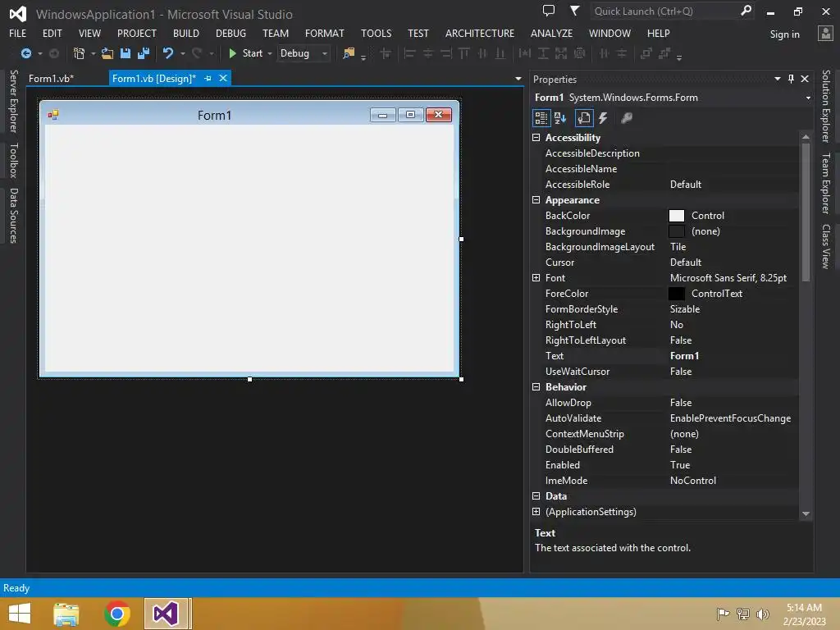Open the Properties window options dropdown arrow
840x630 pixels.
pos(778,79)
